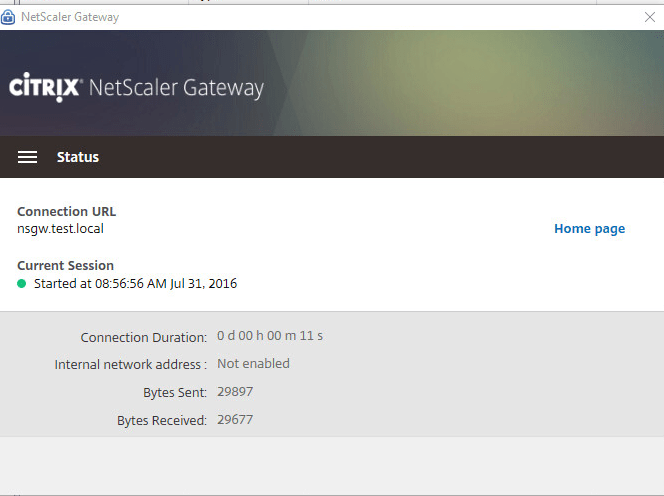
Task: Click the Connection URL label
Action: tap(66, 211)
